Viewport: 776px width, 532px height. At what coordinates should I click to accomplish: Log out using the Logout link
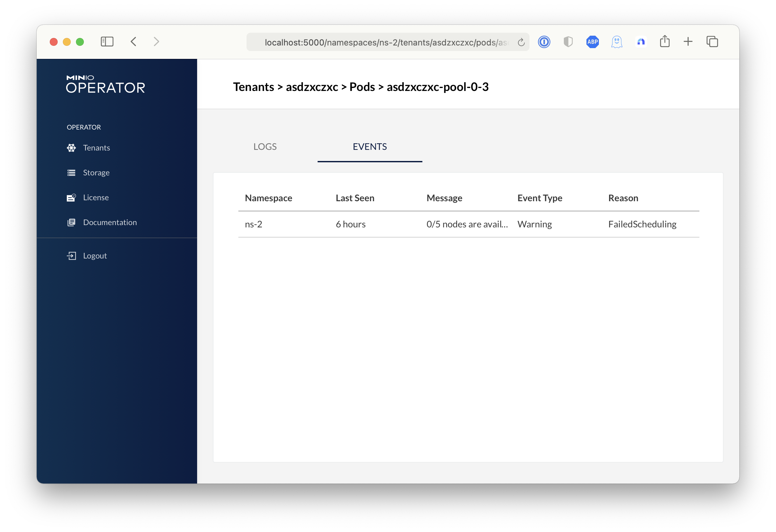click(x=95, y=256)
